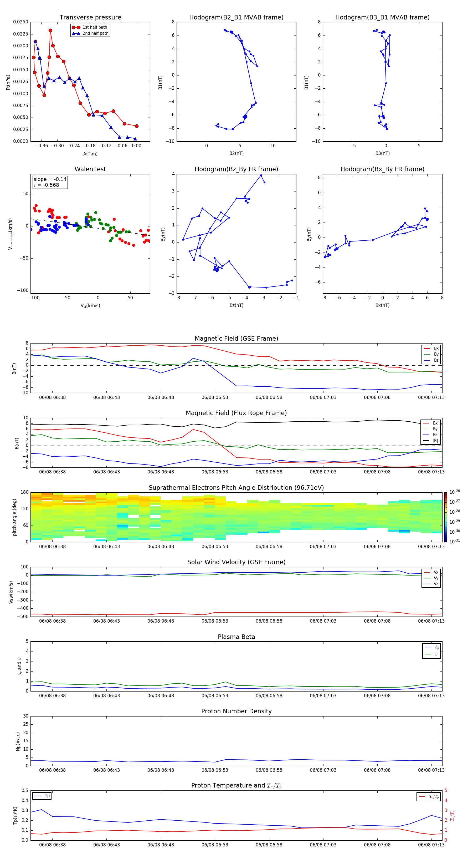The height and width of the screenshot is (868, 473).
Task: Click the red Te/Tp right axis label
Action: [x=453, y=815]
